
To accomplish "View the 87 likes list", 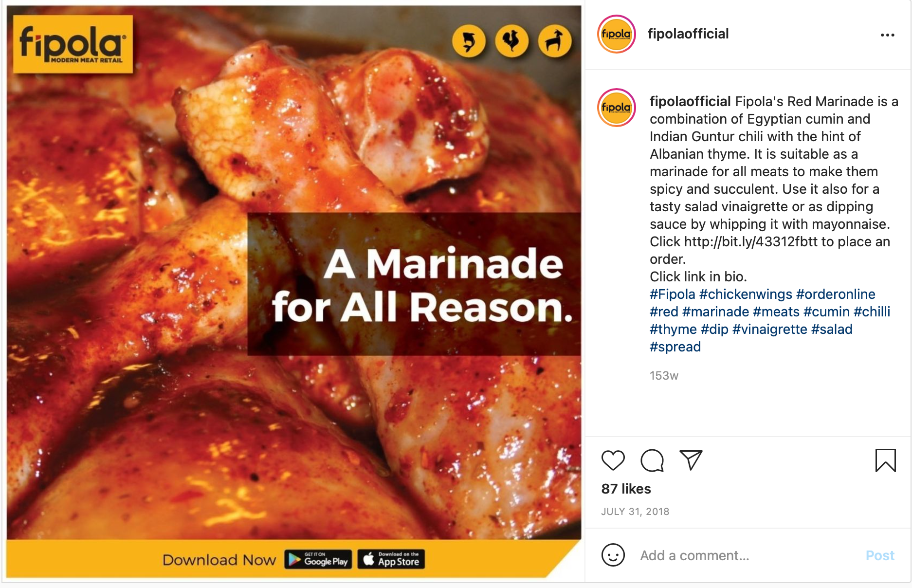I will pos(626,489).
